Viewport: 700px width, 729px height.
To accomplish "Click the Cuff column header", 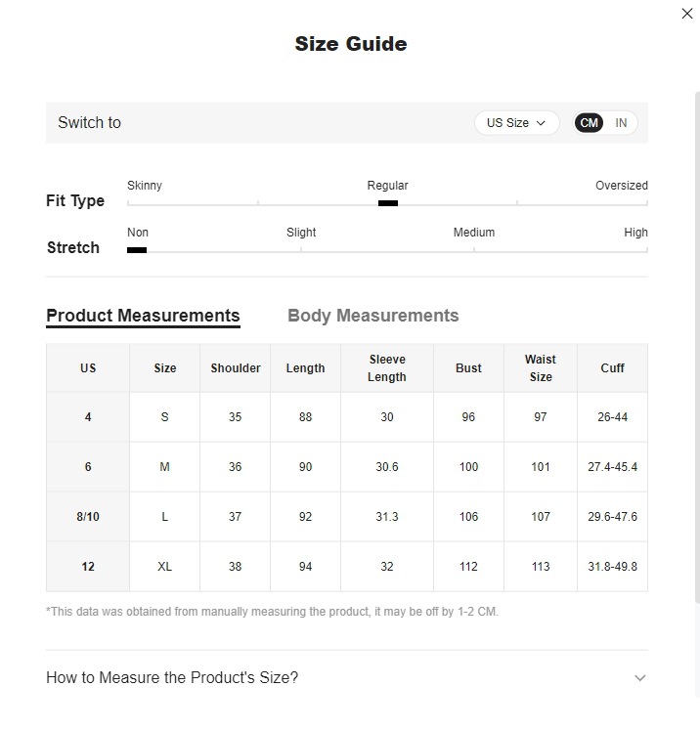I will [x=613, y=368].
